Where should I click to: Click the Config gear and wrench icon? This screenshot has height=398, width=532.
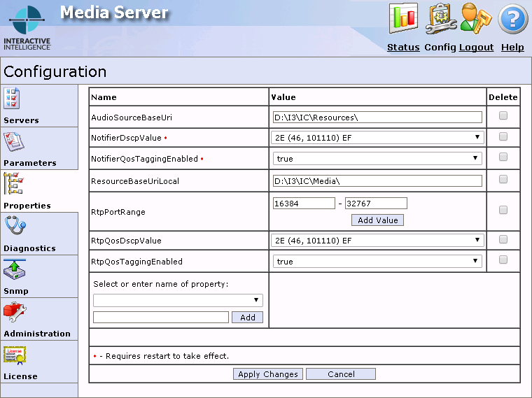click(441, 19)
